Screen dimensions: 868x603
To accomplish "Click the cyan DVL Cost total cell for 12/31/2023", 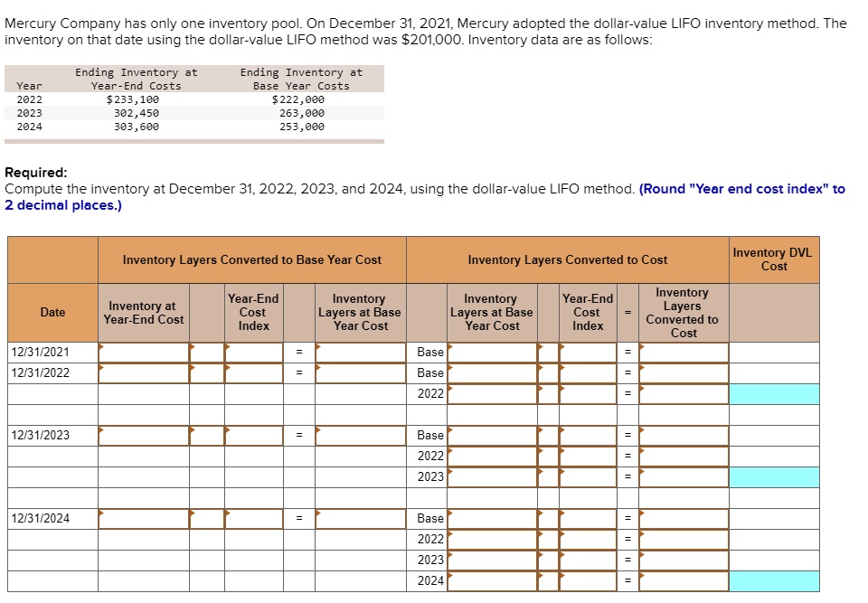I will 775,476.
